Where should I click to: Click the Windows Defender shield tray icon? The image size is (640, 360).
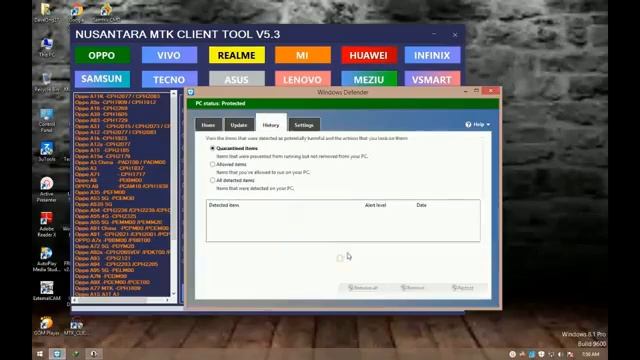tap(541, 354)
